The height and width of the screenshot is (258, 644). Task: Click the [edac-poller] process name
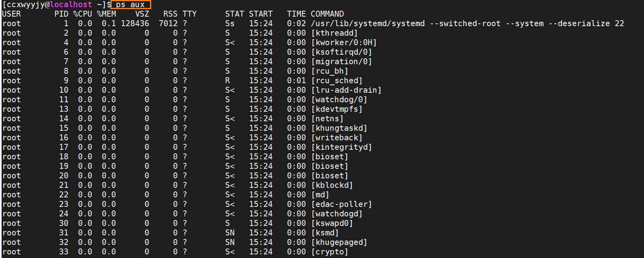[x=342, y=204]
